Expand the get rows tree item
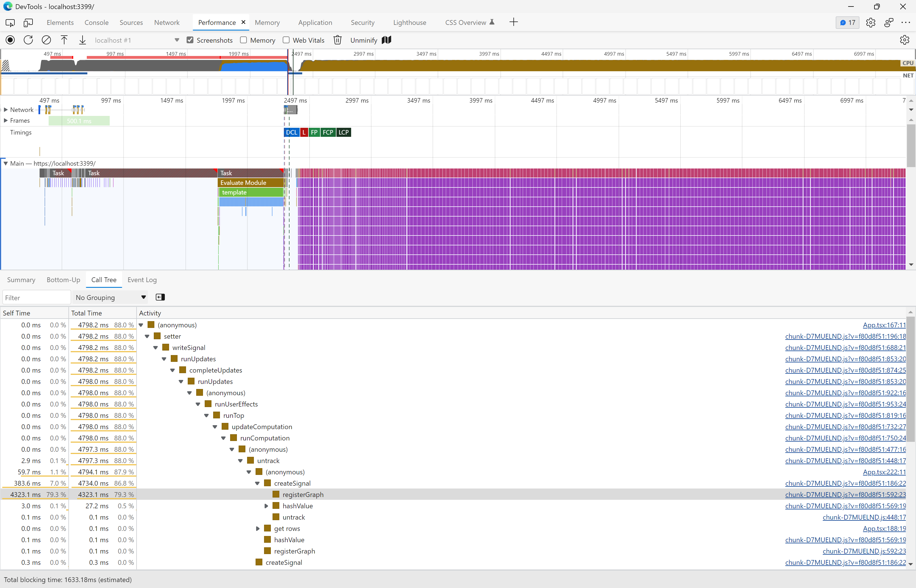Screen dimensions: 916x588 click(x=258, y=528)
